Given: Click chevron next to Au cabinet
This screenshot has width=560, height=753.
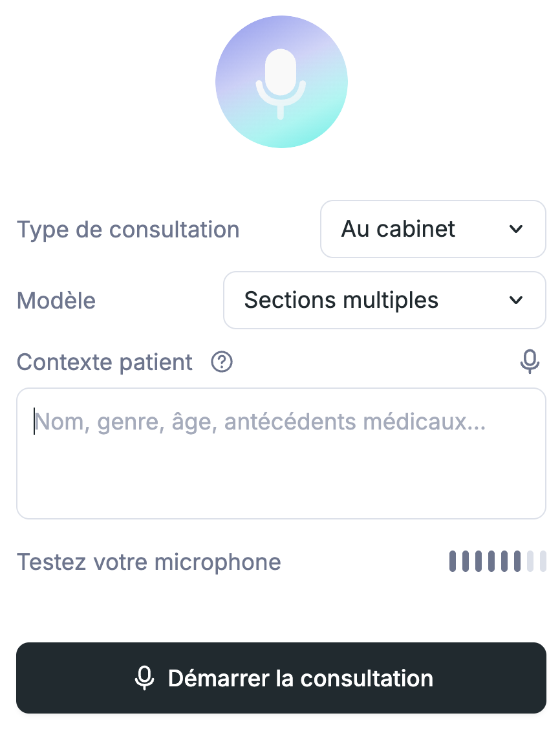Looking at the screenshot, I should (516, 229).
